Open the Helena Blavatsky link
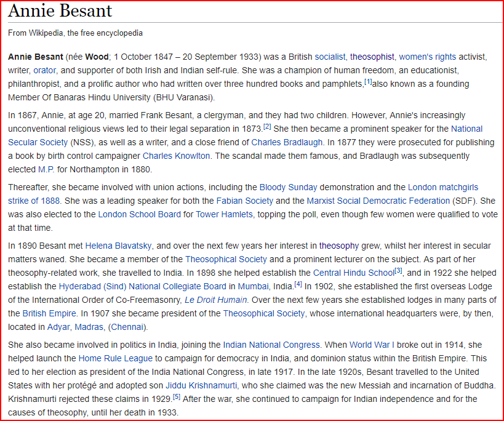 pyautogui.click(x=118, y=246)
